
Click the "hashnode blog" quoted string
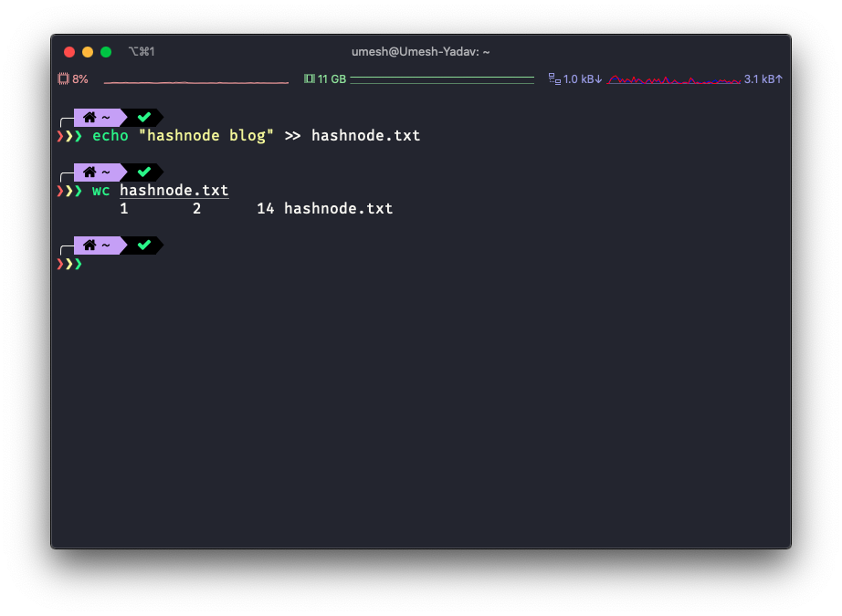coord(205,135)
